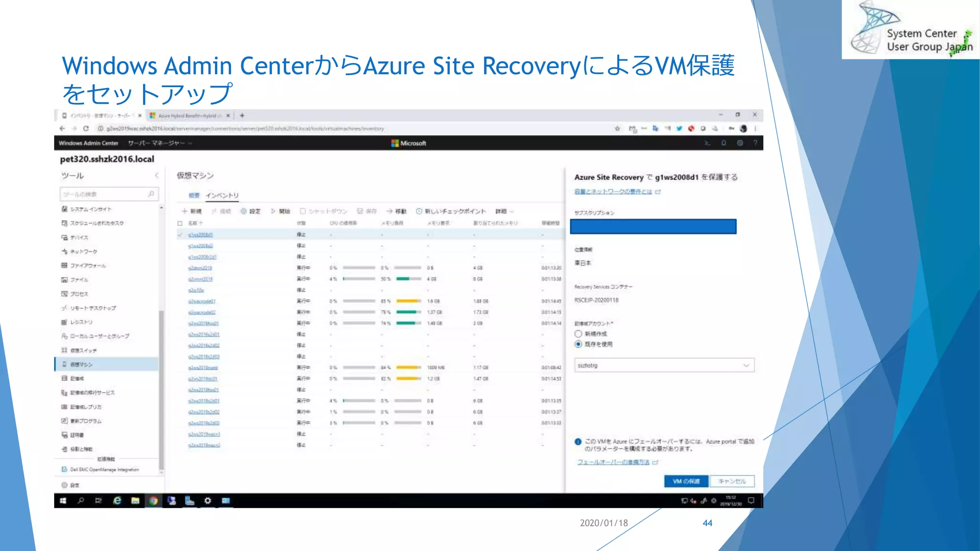Click 新規 add VM button

(x=191, y=211)
